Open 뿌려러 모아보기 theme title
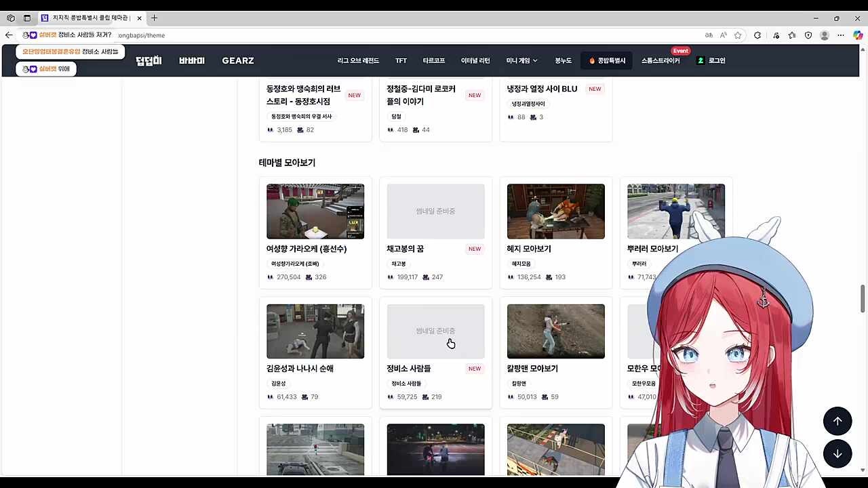Viewport: 868px width, 488px height. coord(652,249)
